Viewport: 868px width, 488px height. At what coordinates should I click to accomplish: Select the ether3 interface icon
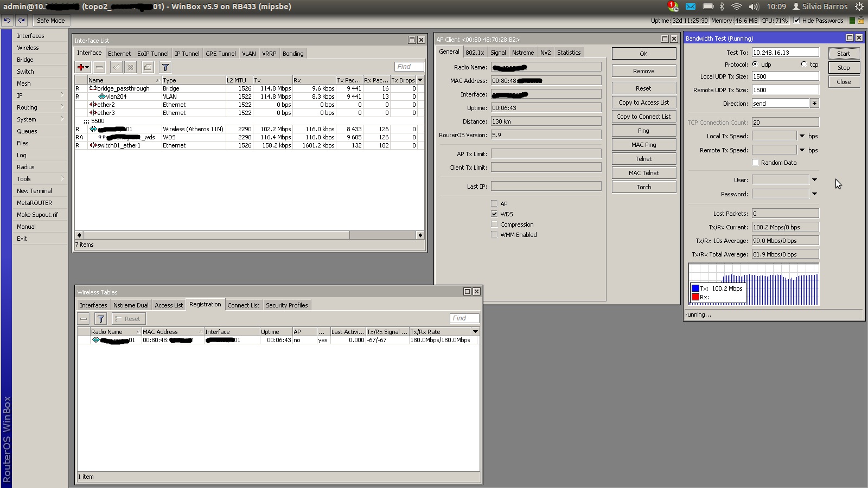point(93,113)
